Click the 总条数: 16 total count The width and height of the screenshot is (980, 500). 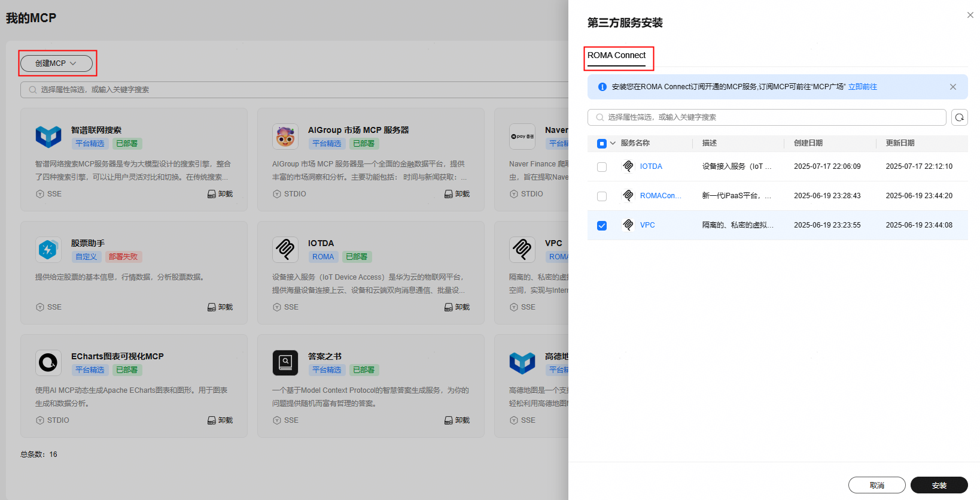click(39, 454)
